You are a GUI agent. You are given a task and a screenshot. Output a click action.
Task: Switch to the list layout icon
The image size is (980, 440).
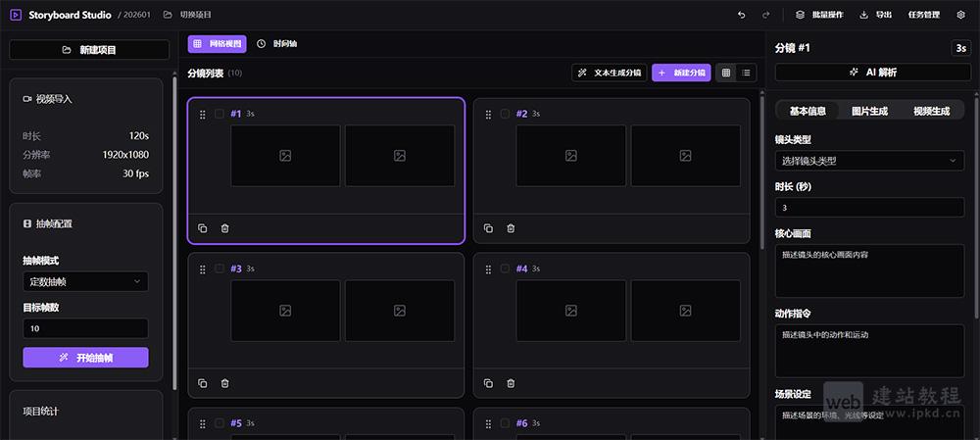tap(747, 73)
